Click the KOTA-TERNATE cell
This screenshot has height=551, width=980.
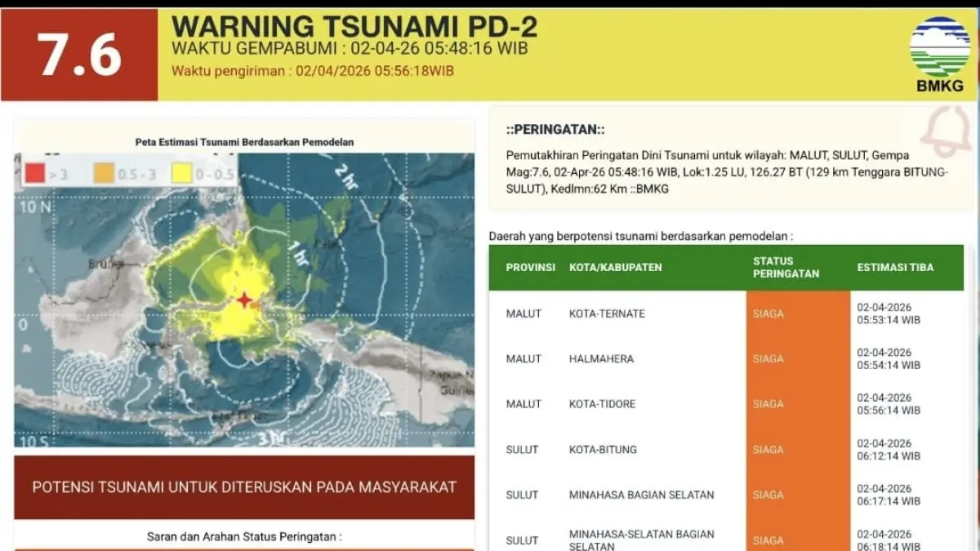(x=607, y=313)
